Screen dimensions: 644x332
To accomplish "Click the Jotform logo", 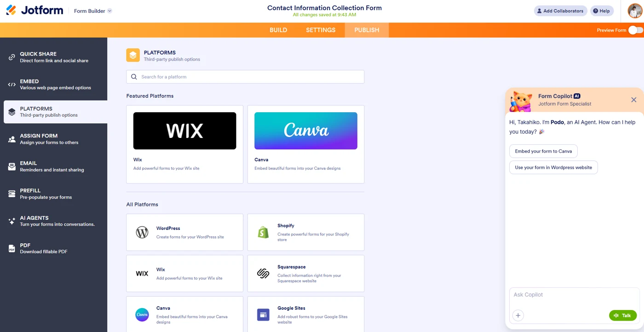I will pyautogui.click(x=34, y=10).
